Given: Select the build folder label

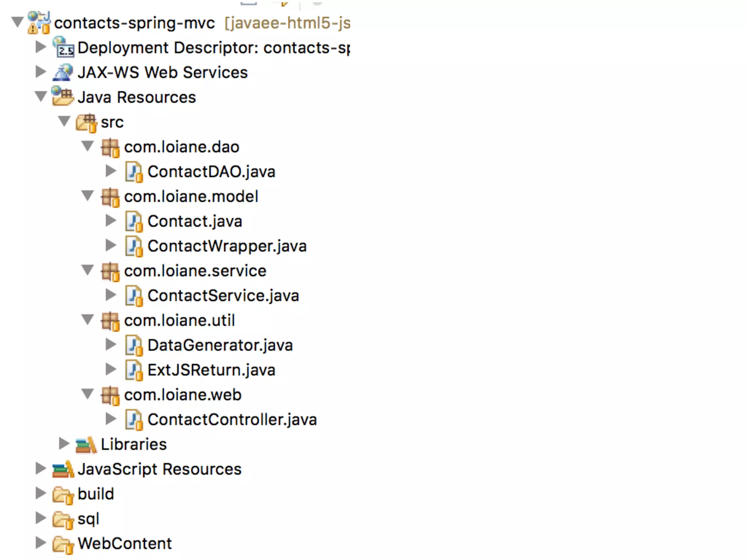Looking at the screenshot, I should [96, 494].
